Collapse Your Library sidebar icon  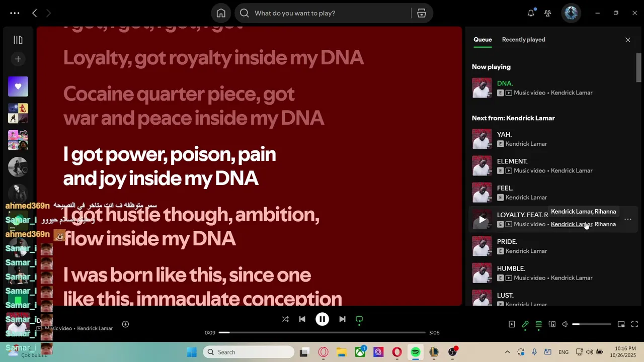18,40
